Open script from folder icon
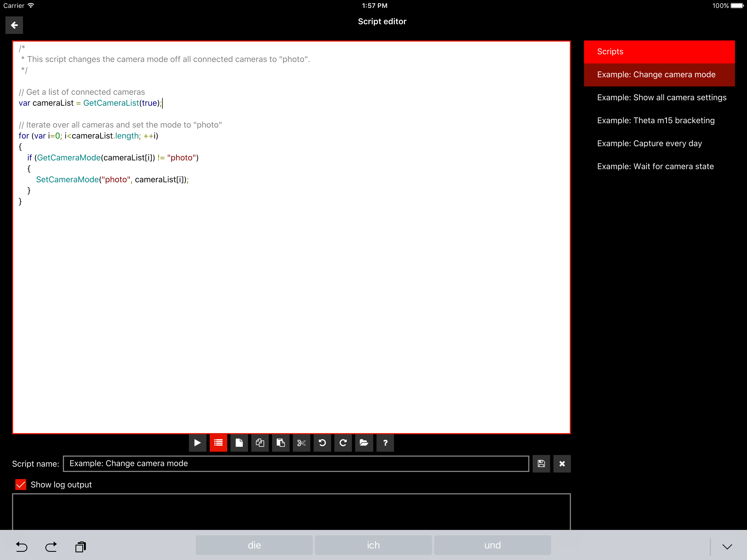The image size is (747, 560). pos(364,442)
